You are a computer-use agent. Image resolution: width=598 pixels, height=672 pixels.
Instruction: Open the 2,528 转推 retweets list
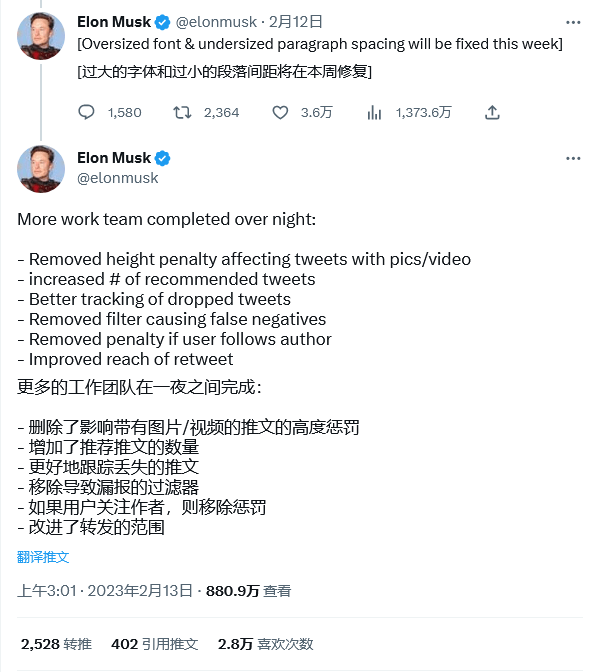point(56,644)
